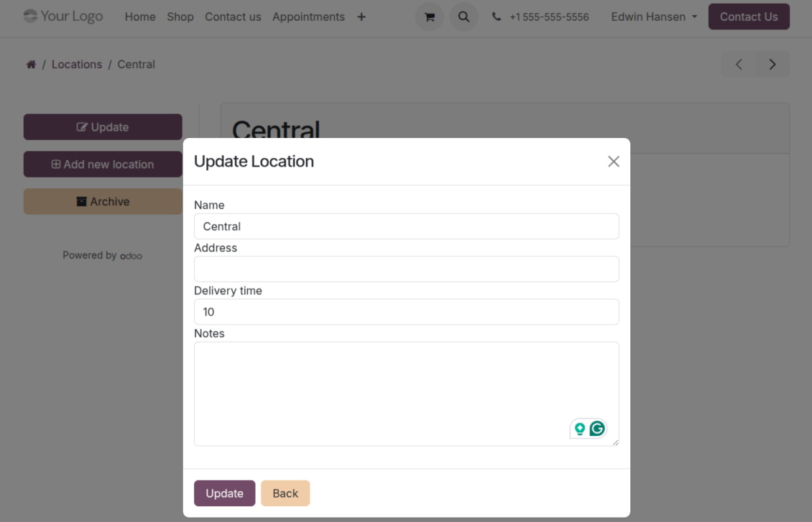Open the Appointments menu item

tap(308, 17)
